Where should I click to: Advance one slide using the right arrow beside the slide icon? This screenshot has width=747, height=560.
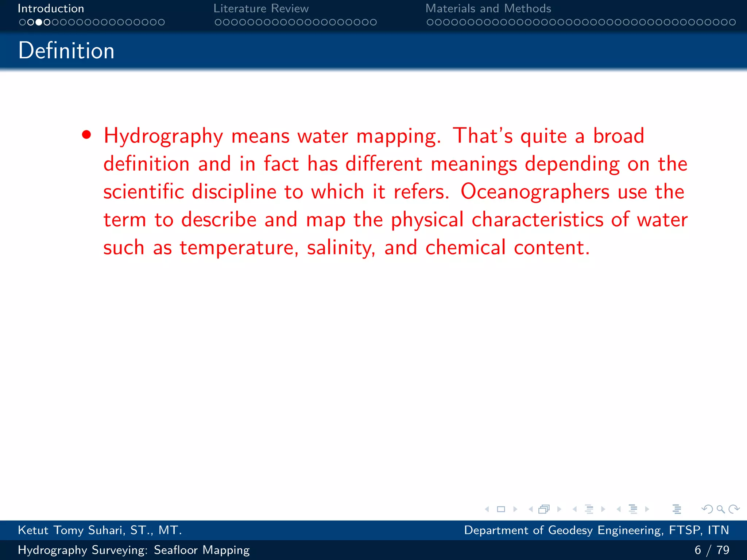(x=515, y=509)
